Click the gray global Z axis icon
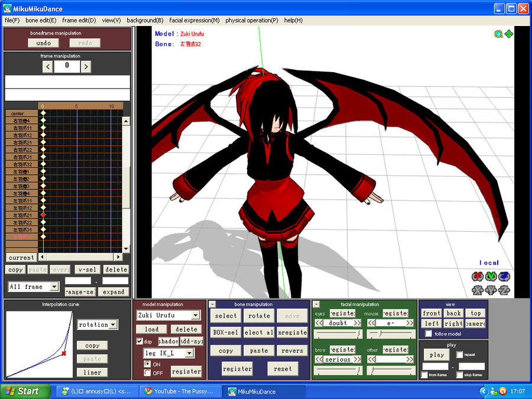The width and height of the screenshot is (532, 399). (503, 290)
